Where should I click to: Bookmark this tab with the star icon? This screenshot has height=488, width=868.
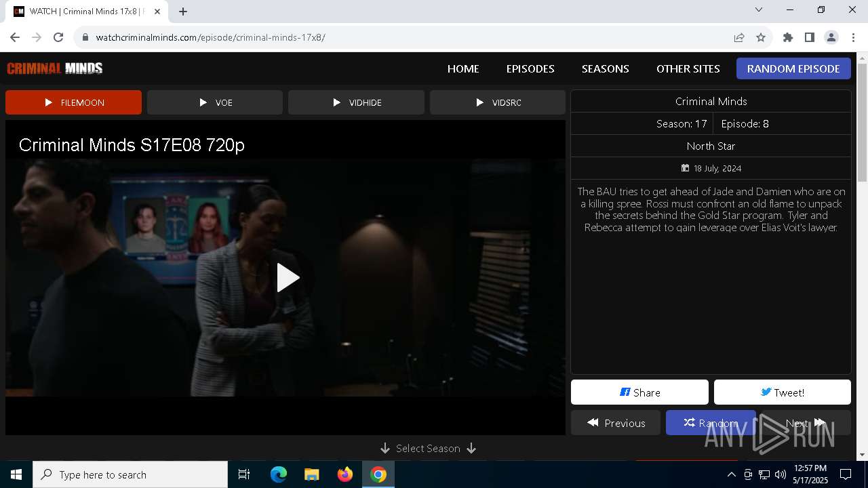click(x=761, y=37)
